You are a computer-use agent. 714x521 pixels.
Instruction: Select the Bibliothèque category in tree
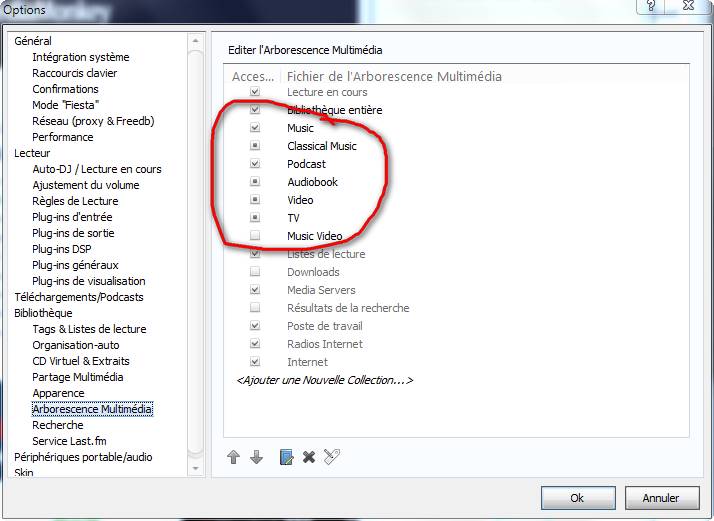pyautogui.click(x=43, y=313)
